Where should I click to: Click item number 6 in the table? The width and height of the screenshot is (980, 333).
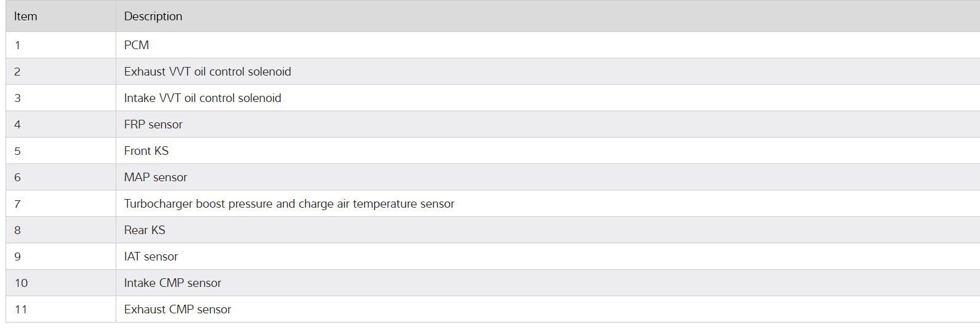(x=18, y=178)
